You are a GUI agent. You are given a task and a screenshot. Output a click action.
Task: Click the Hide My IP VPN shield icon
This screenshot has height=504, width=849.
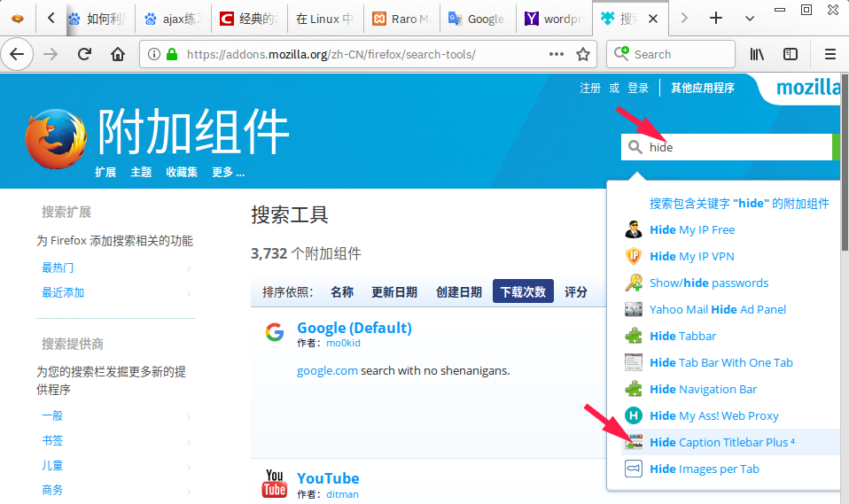(633, 256)
